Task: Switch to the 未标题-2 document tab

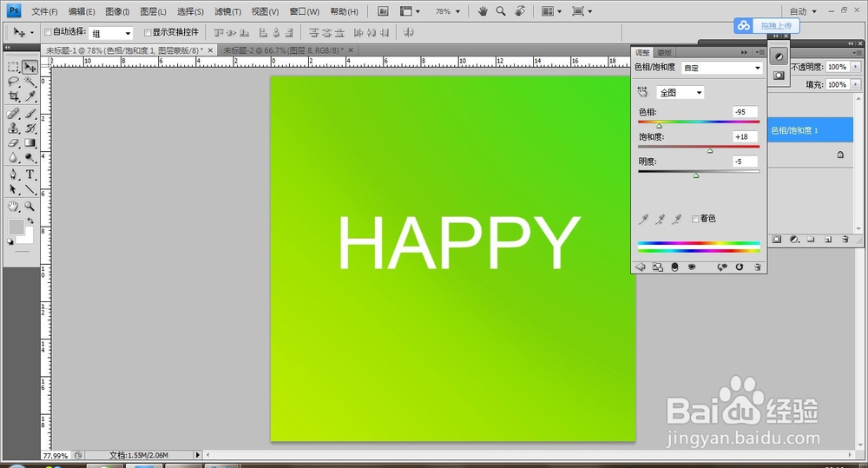Action: pyautogui.click(x=284, y=50)
